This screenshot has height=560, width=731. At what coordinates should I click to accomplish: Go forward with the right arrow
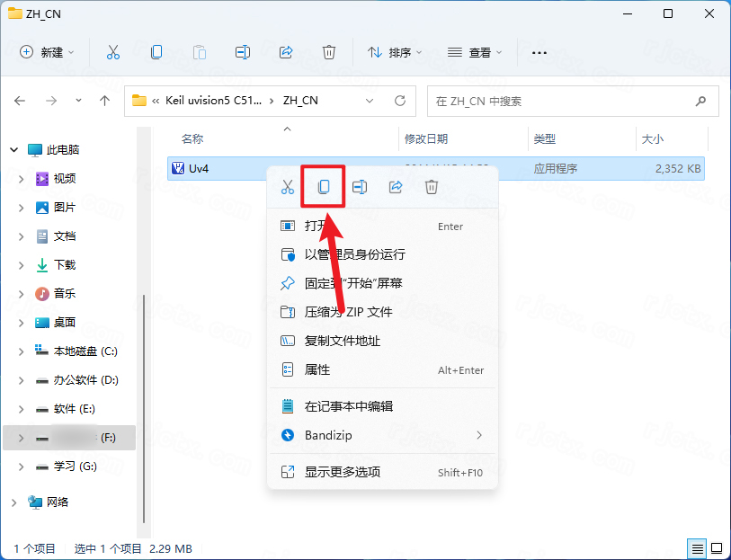point(51,101)
